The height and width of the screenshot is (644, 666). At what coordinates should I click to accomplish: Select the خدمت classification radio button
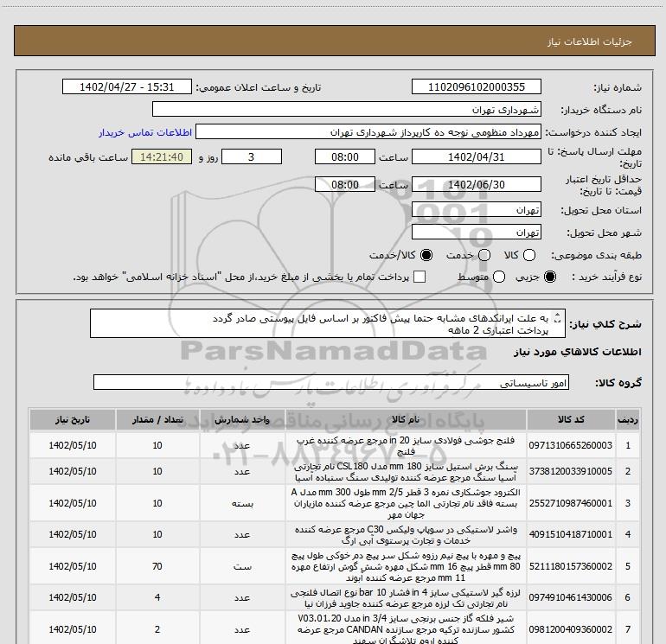click(484, 255)
